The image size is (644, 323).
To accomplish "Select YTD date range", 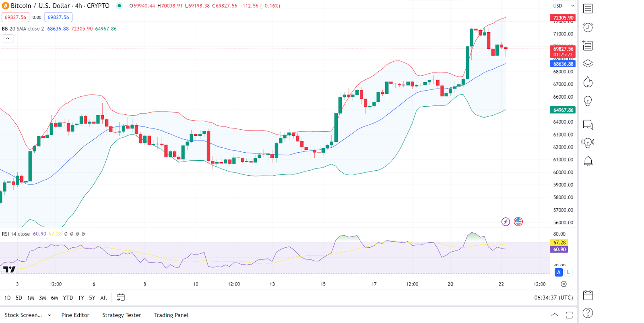I will (68, 298).
